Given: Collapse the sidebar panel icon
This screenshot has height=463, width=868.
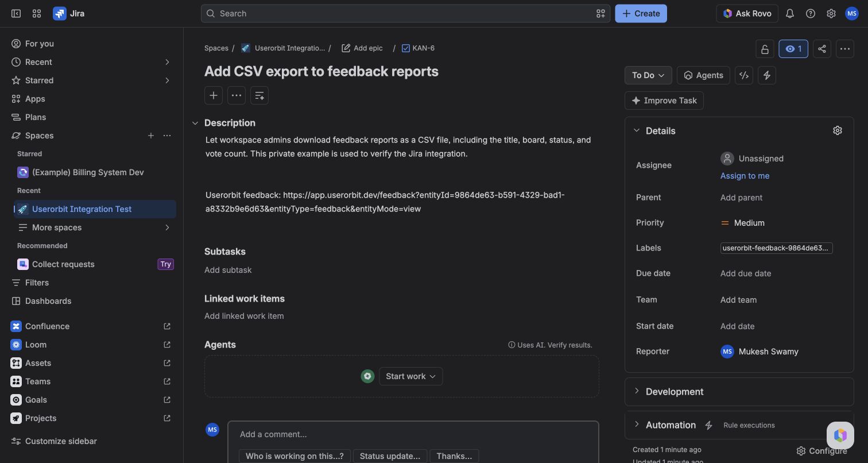Looking at the screenshot, I should pyautogui.click(x=16, y=13).
